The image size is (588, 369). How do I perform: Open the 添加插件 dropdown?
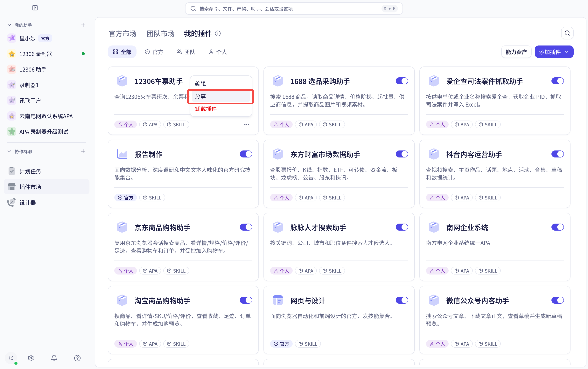point(554,52)
